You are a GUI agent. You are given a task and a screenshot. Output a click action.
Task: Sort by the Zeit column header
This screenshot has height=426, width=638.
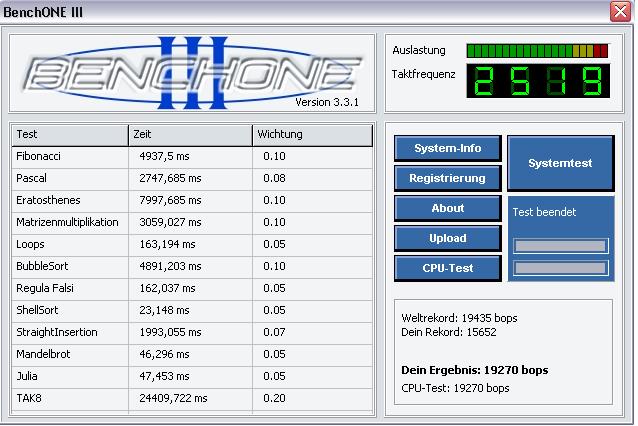pos(190,135)
